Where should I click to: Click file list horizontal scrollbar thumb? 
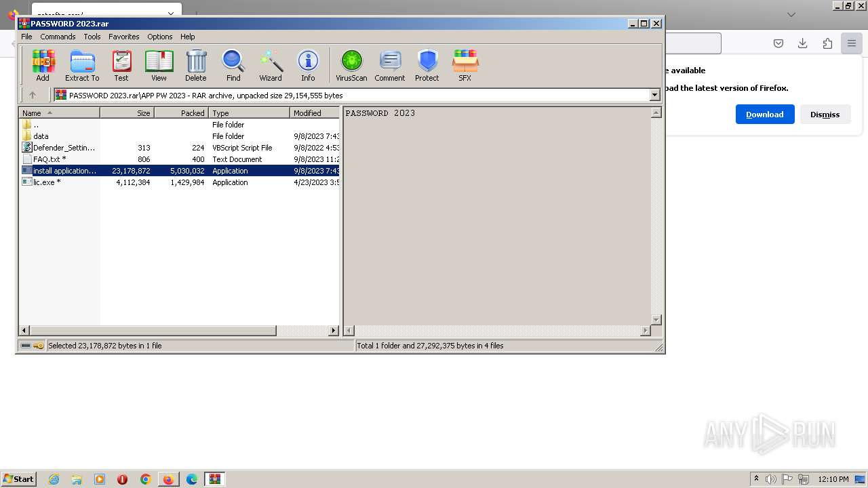click(153, 331)
